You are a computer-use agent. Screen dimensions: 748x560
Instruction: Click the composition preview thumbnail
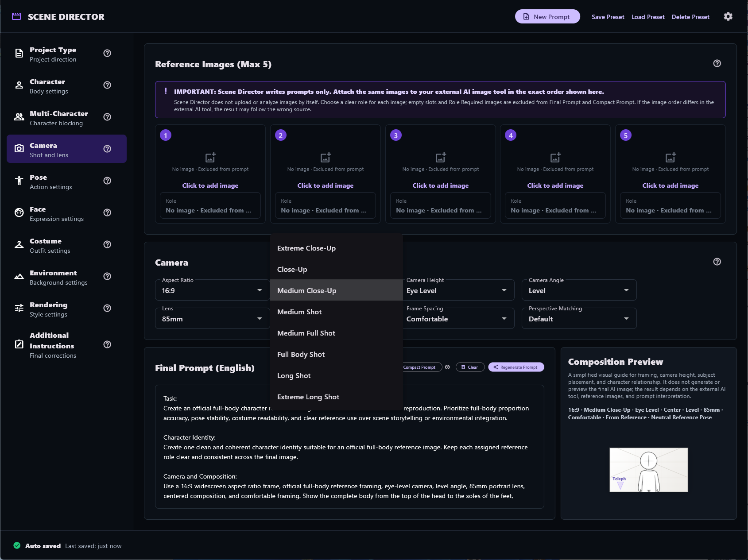pos(649,470)
